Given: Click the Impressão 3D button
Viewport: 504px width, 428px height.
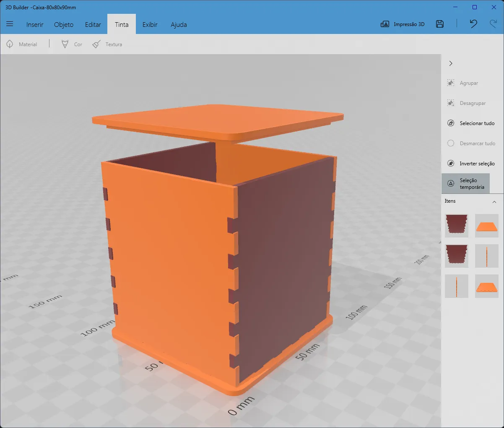Looking at the screenshot, I should click(x=403, y=24).
